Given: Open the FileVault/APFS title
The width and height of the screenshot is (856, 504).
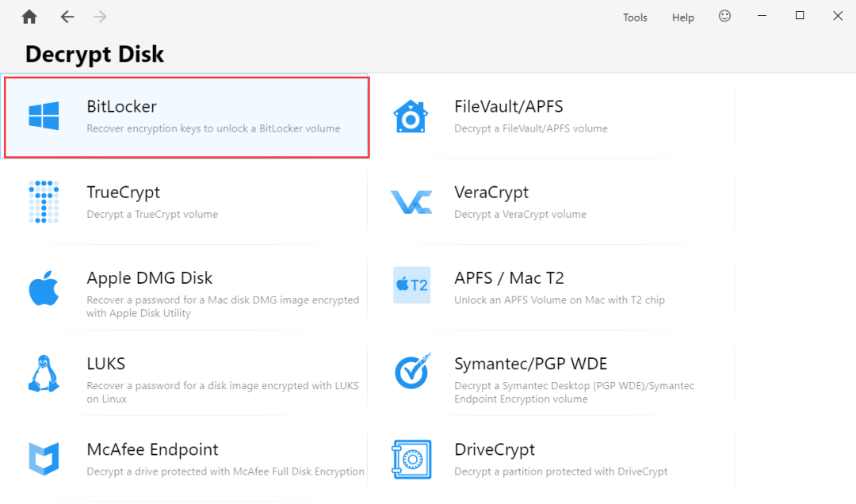Looking at the screenshot, I should coord(509,106).
